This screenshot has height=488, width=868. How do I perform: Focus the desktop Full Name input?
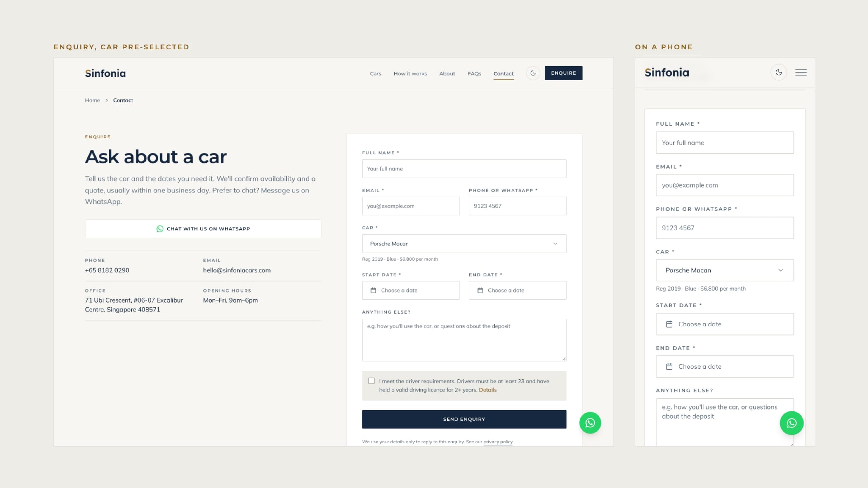(x=464, y=169)
